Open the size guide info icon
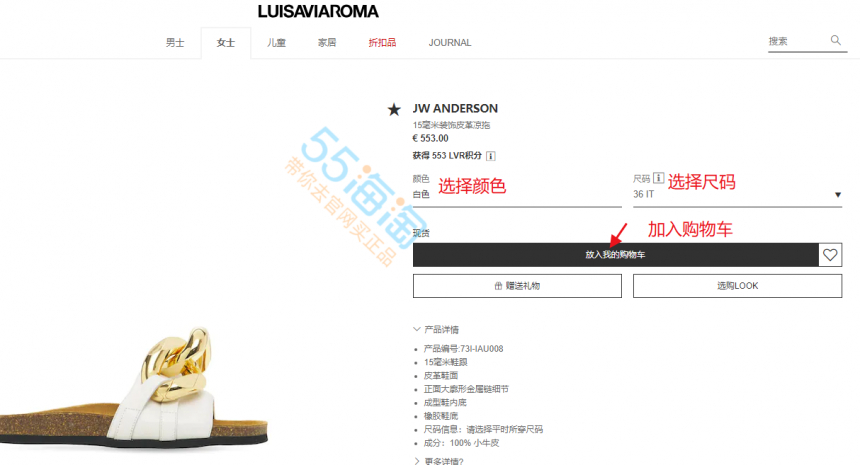860x465 pixels. tap(659, 178)
